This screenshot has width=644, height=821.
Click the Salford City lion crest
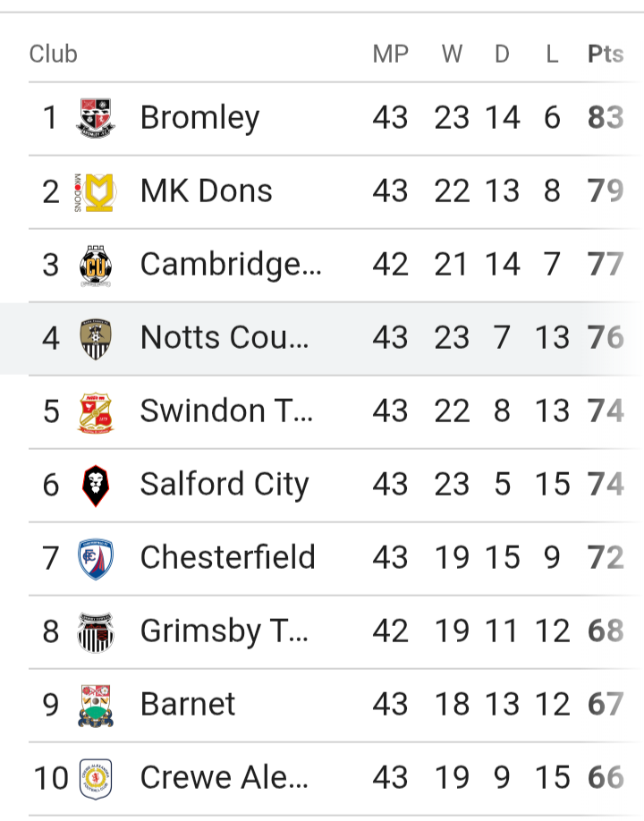[x=96, y=484]
